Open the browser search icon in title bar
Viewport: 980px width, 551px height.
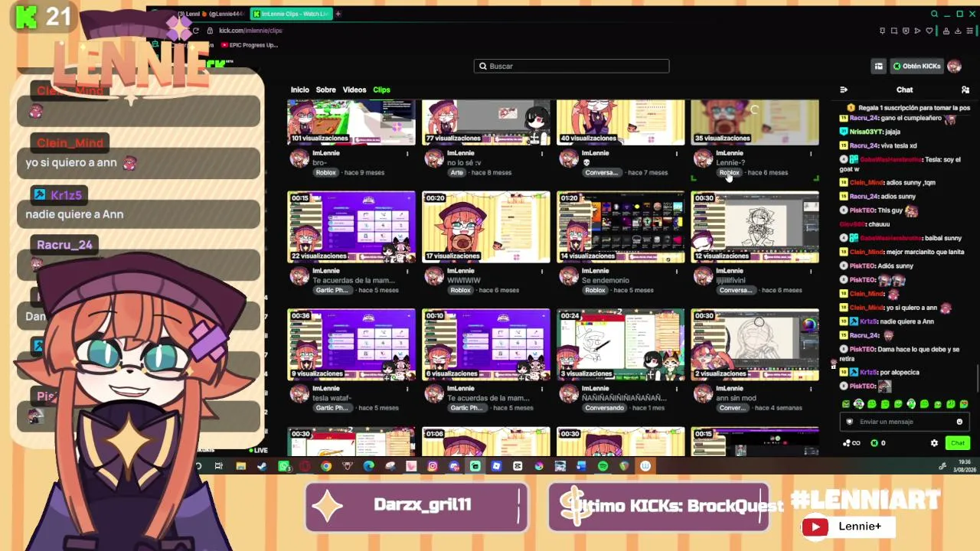point(934,14)
